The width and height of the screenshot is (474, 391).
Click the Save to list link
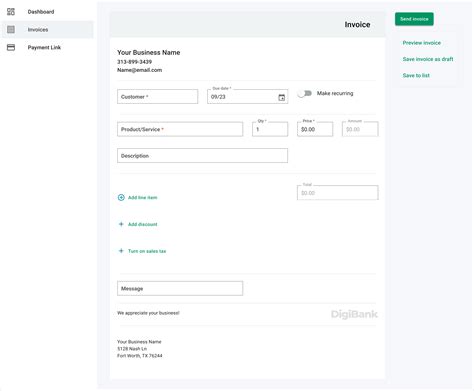coord(416,75)
